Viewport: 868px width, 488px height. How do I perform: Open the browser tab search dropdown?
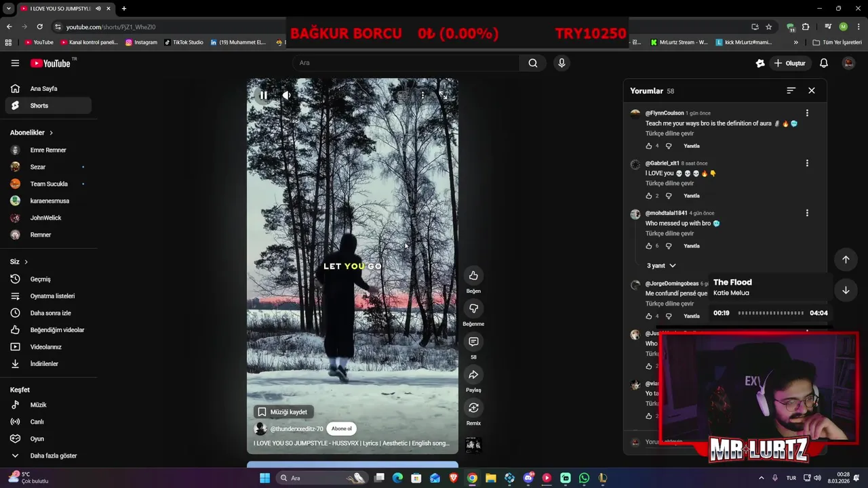point(8,8)
